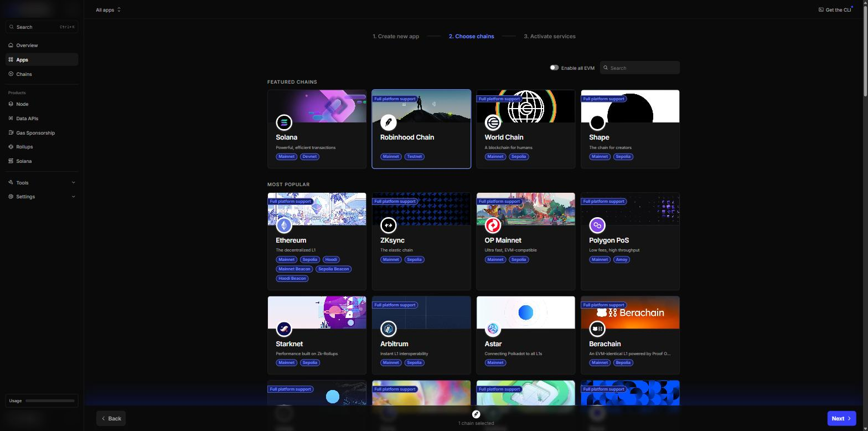The height and width of the screenshot is (431, 868).
Task: Click the OP Mainnet red logo icon
Action: [493, 225]
